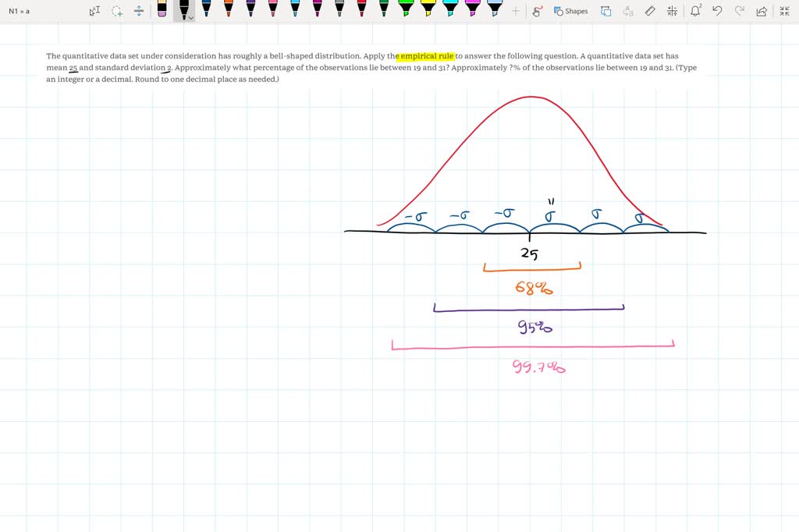Click the Ink to Text icon
799x532 pixels.
tap(628, 11)
